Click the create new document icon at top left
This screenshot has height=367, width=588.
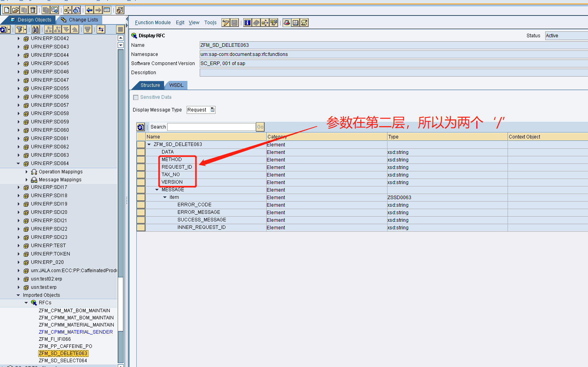[7, 10]
